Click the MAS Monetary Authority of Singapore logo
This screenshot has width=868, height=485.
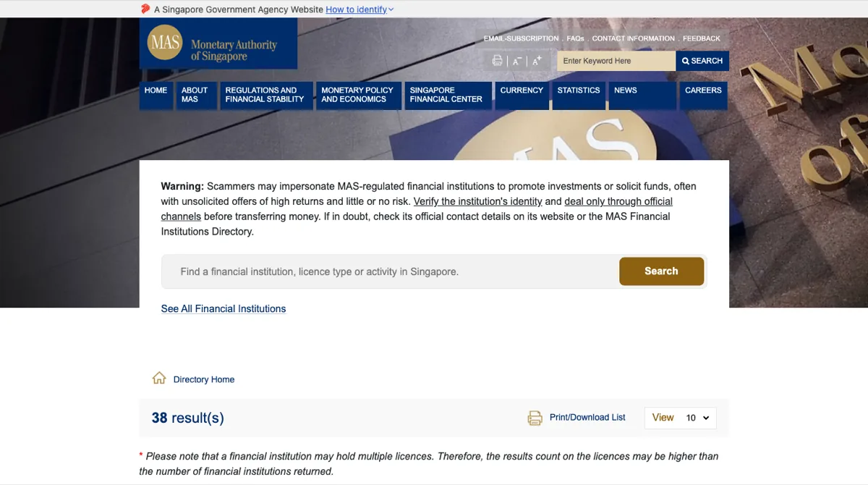point(218,43)
